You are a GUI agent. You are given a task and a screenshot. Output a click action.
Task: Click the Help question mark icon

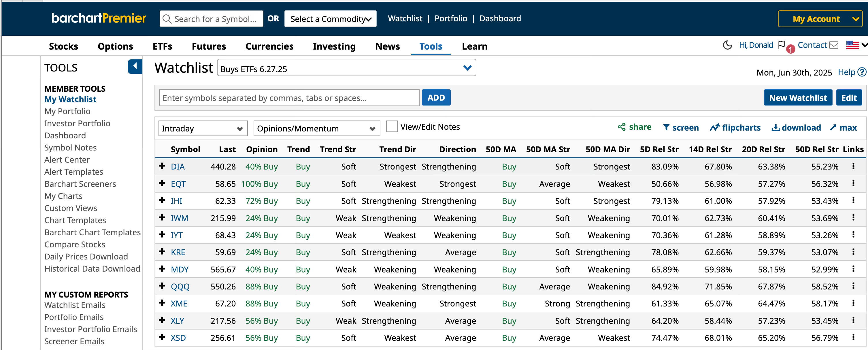point(862,72)
